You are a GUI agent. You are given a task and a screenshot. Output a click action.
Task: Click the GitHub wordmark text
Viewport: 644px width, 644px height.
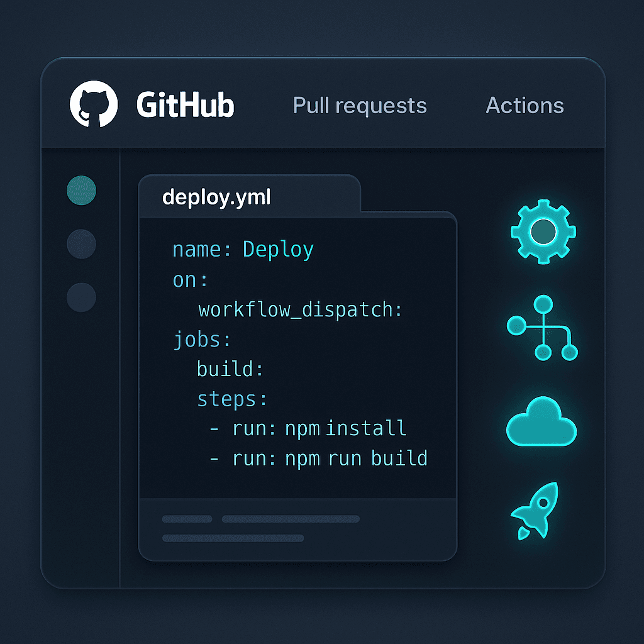click(x=185, y=106)
